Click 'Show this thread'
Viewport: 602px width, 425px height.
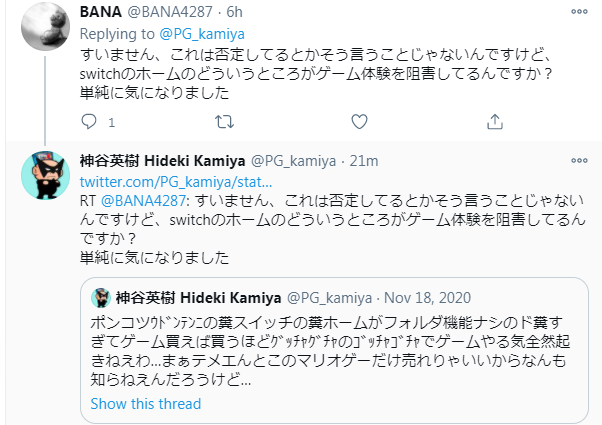[146, 404]
